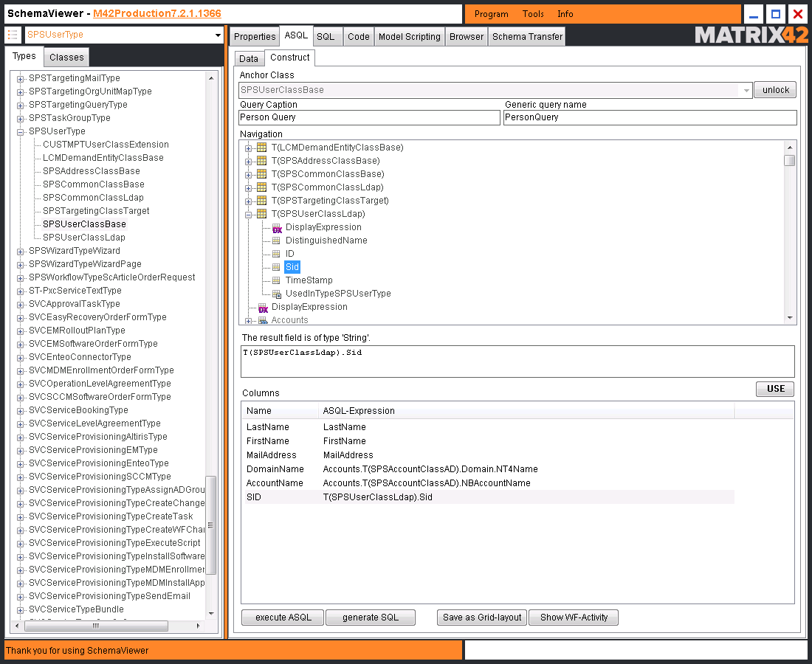Click the table icon of T(SPSCommonClassLdap)

(262, 187)
